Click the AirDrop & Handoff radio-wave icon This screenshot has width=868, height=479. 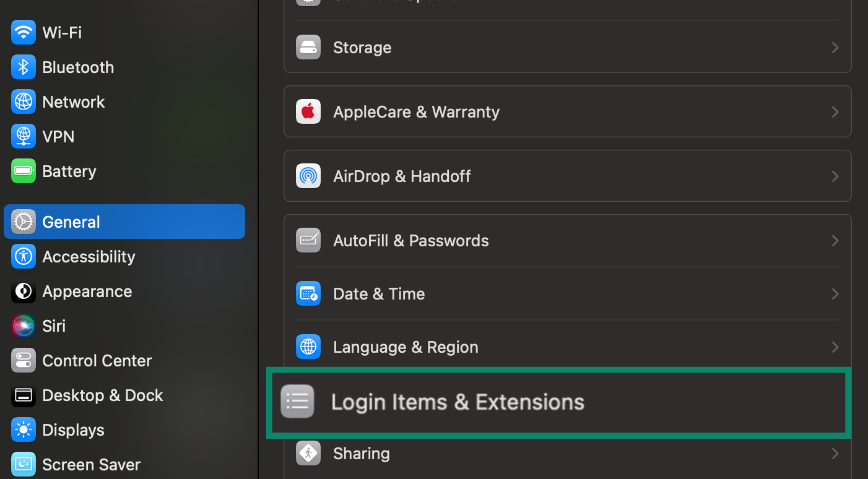pos(308,176)
